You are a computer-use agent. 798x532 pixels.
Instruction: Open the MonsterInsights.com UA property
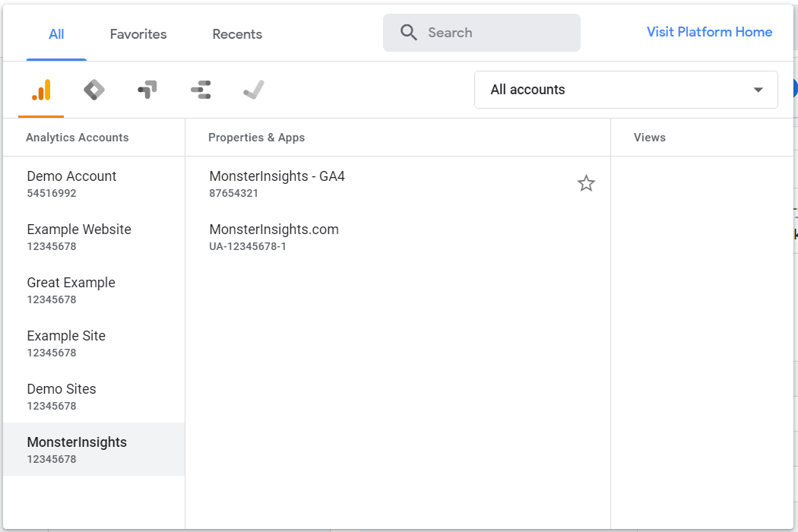coord(274,236)
